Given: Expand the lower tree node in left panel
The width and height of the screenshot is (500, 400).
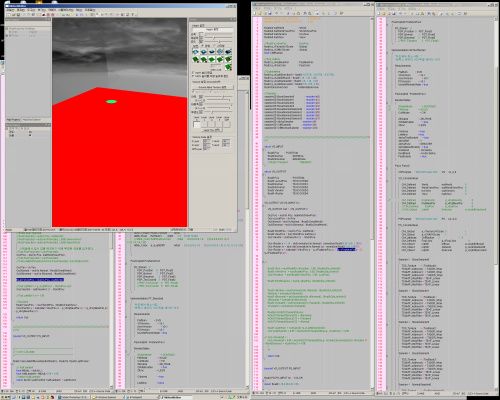Looking at the screenshot, I should [x=7, y=36].
